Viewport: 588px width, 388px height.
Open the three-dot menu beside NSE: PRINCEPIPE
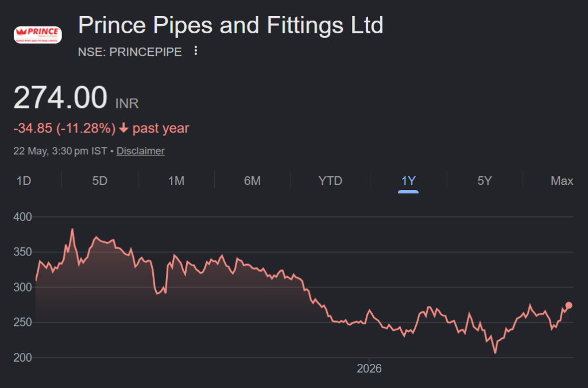[195, 51]
